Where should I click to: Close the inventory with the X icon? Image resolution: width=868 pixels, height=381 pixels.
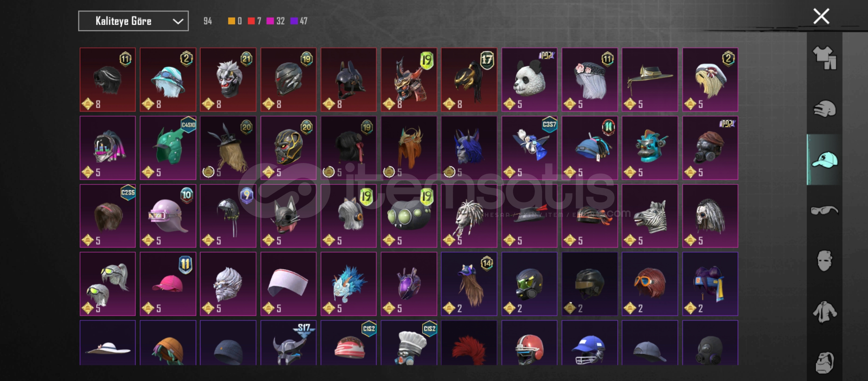(821, 17)
